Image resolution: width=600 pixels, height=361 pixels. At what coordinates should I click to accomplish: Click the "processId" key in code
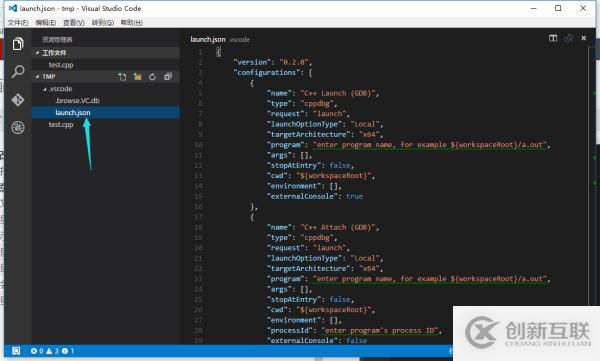290,330
